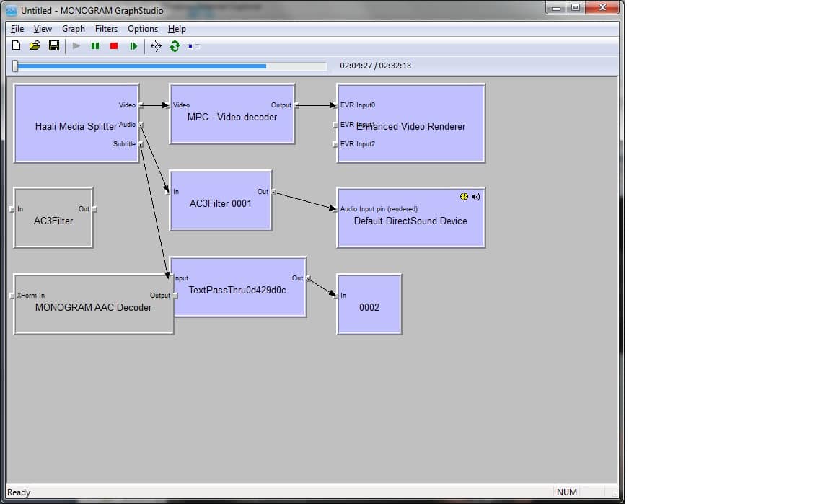Click the speaker icon on DirectSound Device
Image resolution: width=831 pixels, height=504 pixels.
coord(476,197)
